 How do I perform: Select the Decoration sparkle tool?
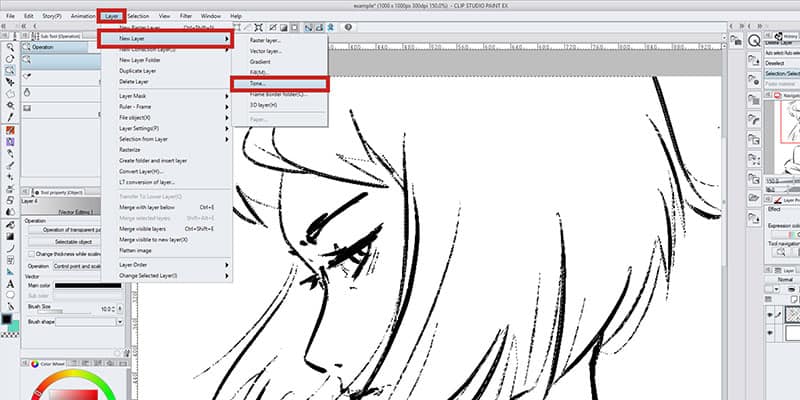pos(10,177)
